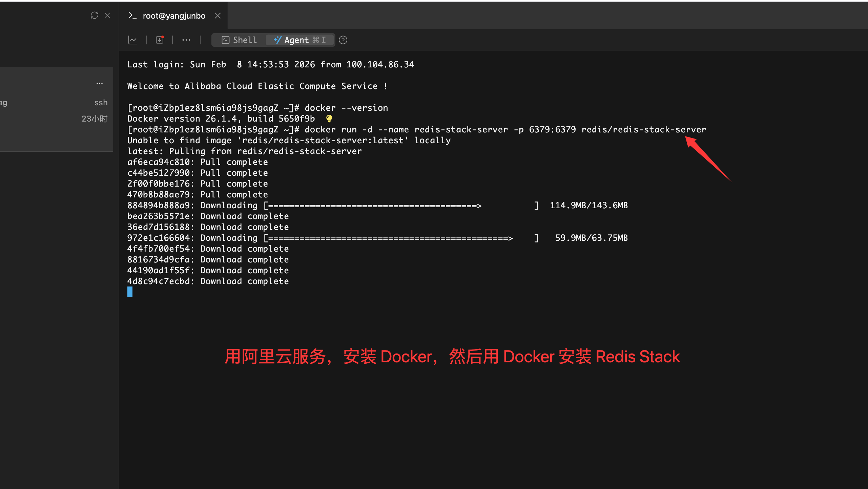The image size is (868, 489).
Task: Select the root@yangjunbo terminal tab
Action: point(174,16)
